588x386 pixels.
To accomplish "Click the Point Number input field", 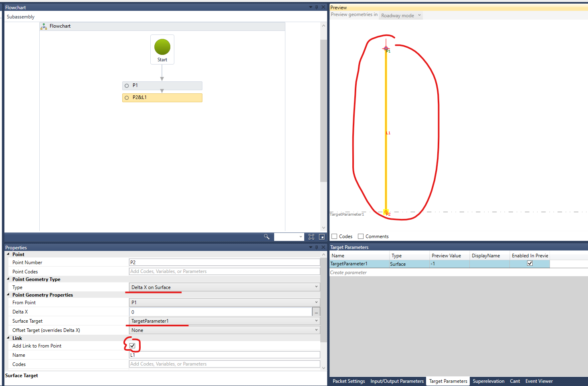I will (224, 262).
